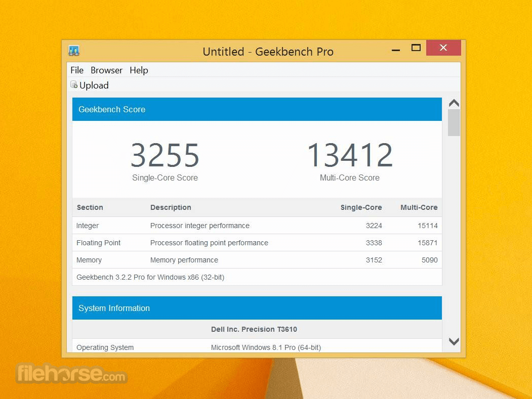Screen dimensions: 532x399
Task: Open the Browser menu
Action: pos(106,70)
